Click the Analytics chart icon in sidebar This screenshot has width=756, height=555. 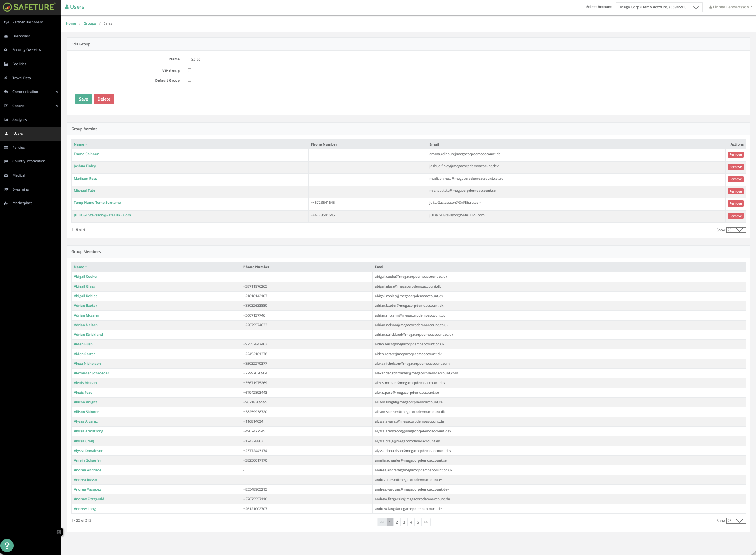point(6,120)
